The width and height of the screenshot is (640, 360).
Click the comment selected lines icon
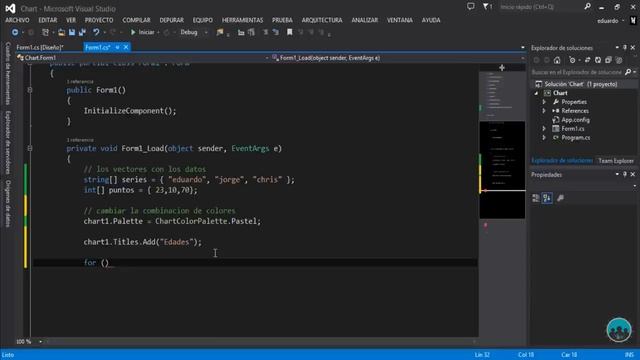266,32
